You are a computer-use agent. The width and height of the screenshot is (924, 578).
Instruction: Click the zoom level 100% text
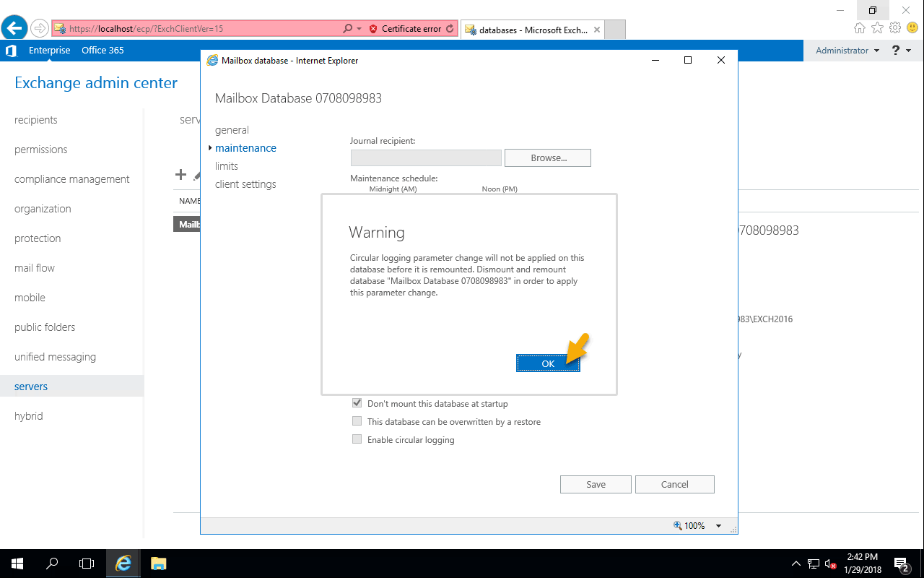coord(694,526)
